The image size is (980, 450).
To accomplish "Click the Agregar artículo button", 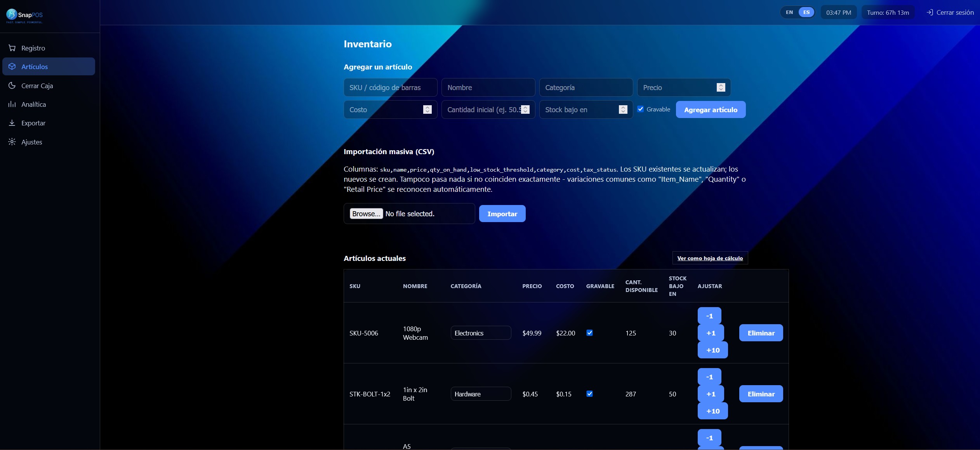I will [711, 109].
